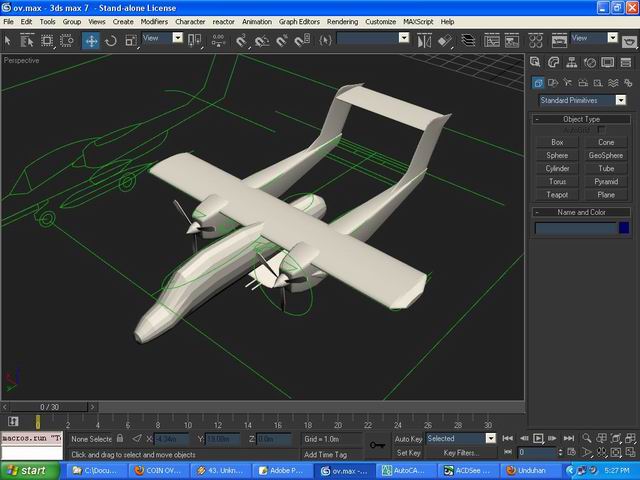Click the GeoSphere primitive button

click(x=606, y=155)
